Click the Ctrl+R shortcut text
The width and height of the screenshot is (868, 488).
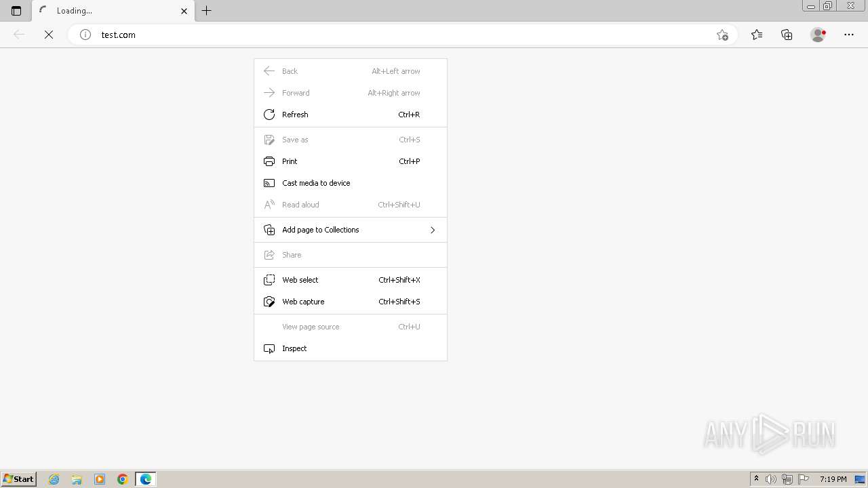click(x=409, y=115)
